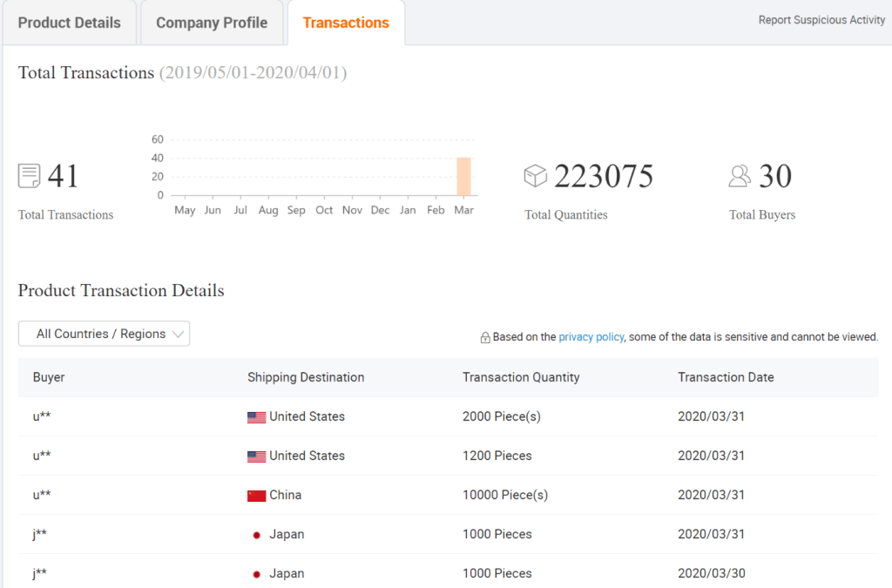Click the lock icon beside privacy notice

coord(485,337)
